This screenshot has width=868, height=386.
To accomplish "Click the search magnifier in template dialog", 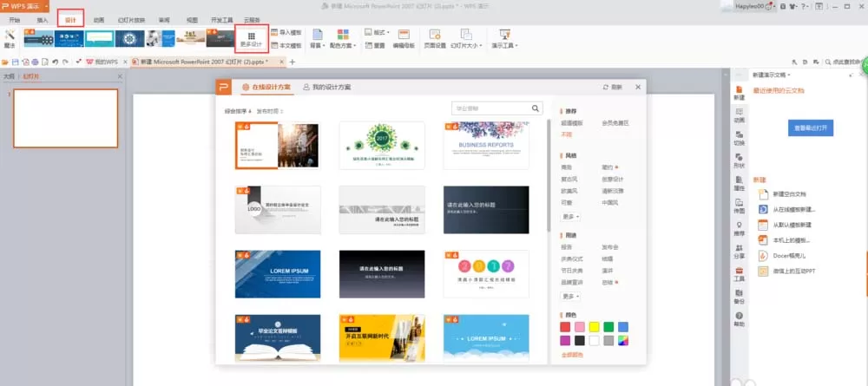I will [536, 108].
